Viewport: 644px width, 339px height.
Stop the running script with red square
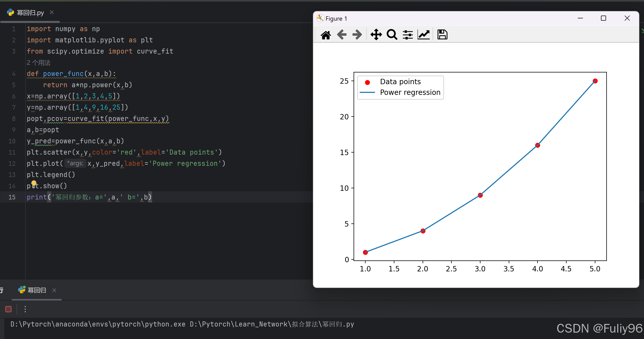[8, 309]
